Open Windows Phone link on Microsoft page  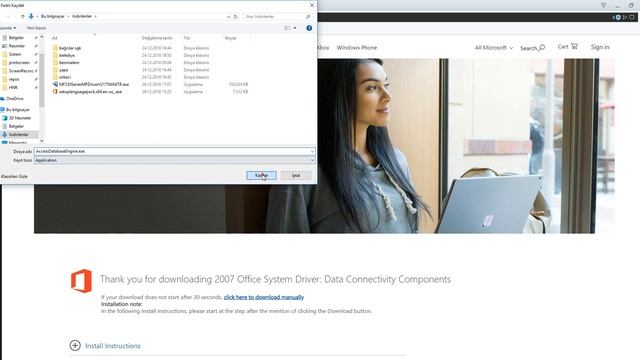(x=357, y=48)
